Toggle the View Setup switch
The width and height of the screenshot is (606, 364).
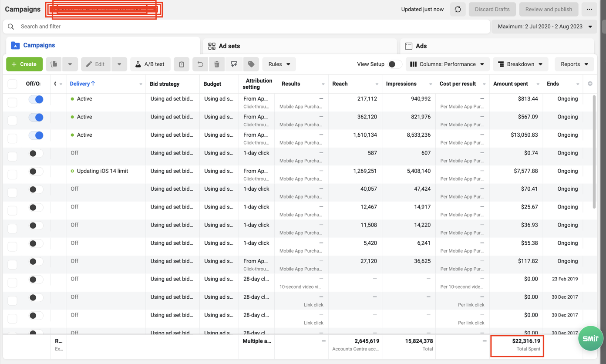click(x=394, y=64)
